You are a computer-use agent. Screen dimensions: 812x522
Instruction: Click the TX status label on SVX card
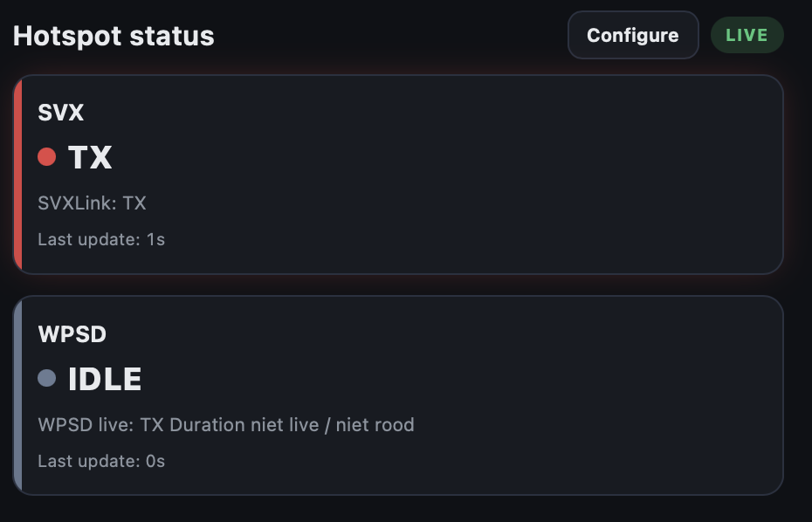coord(92,157)
